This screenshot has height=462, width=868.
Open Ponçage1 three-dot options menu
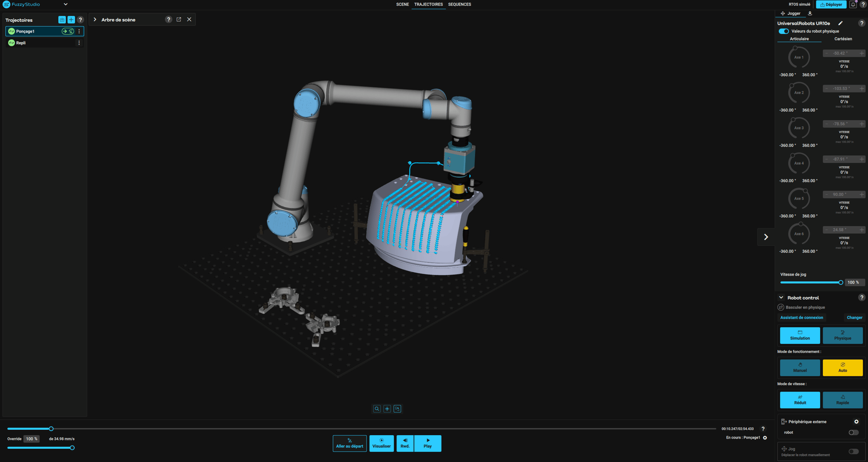point(79,31)
